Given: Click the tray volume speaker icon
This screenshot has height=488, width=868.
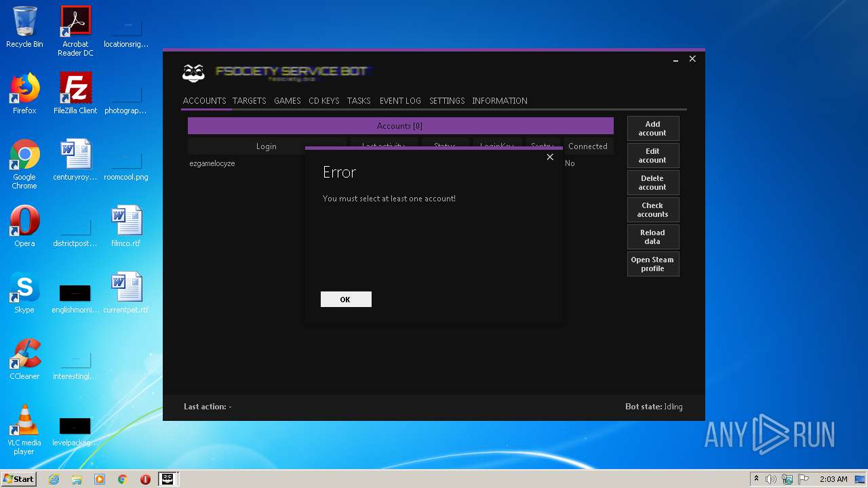Looking at the screenshot, I should [771, 479].
